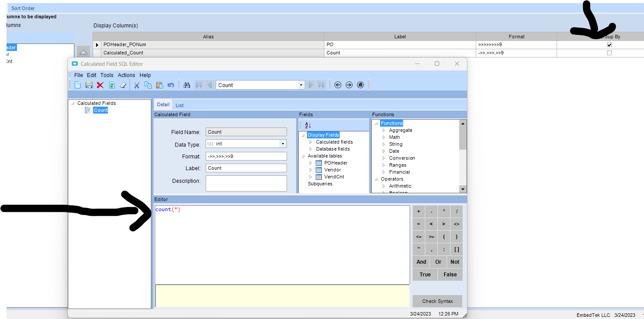Open the Data Type dropdown

click(283, 144)
